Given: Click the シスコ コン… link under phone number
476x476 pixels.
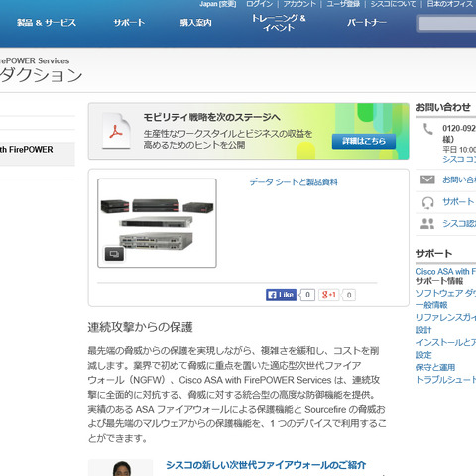Looking at the screenshot, I should 459,159.
